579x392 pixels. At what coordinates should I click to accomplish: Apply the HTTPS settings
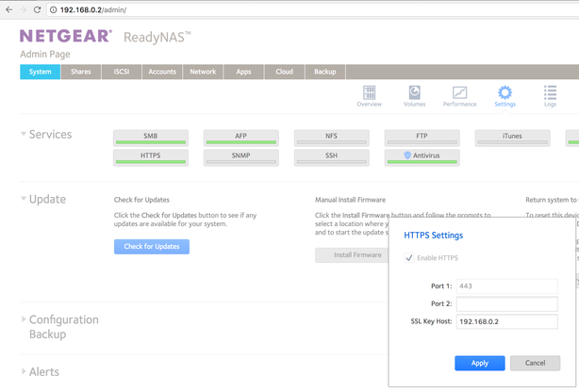[480, 363]
